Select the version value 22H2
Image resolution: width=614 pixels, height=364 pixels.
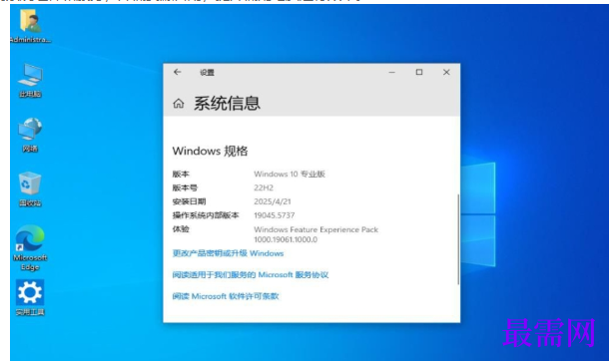click(264, 187)
